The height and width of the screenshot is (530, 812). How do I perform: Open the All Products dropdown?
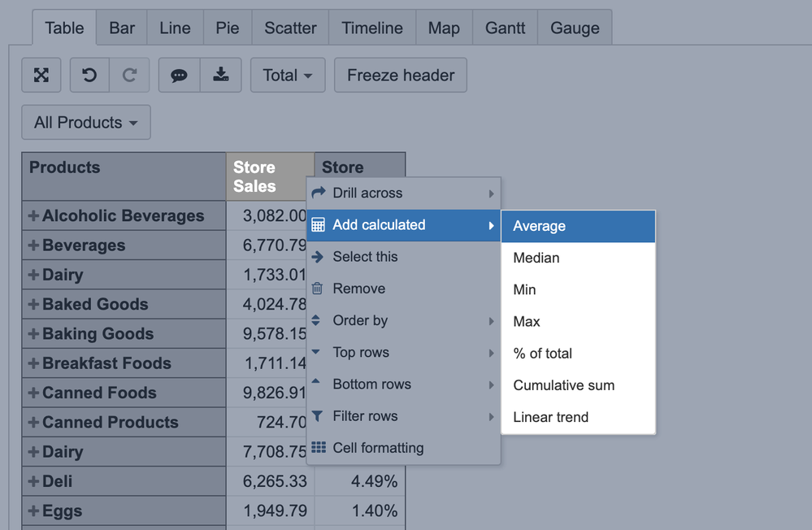point(86,123)
